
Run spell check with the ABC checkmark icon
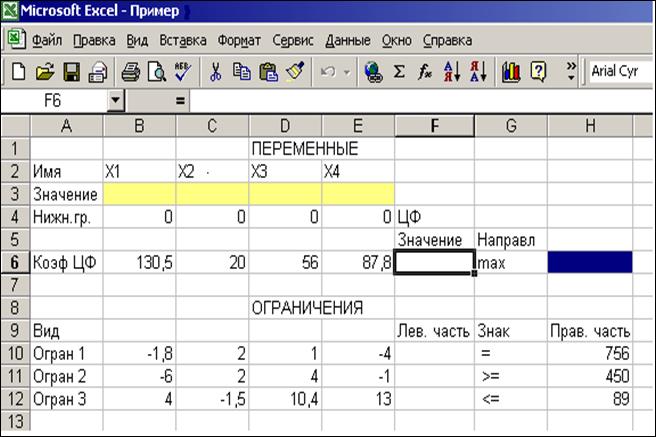183,72
